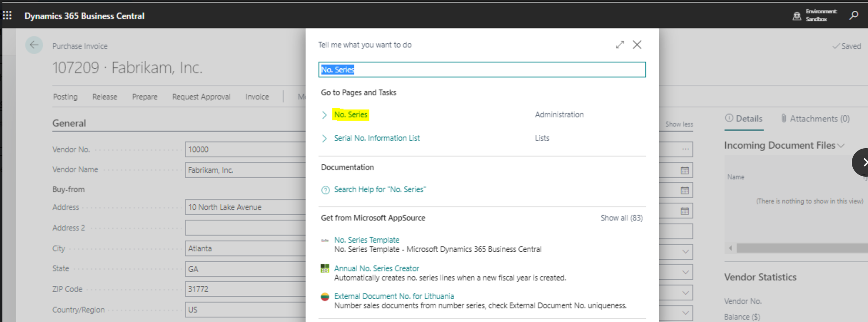Open the dropdown in the State row
The width and height of the screenshot is (868, 322).
[x=685, y=272]
